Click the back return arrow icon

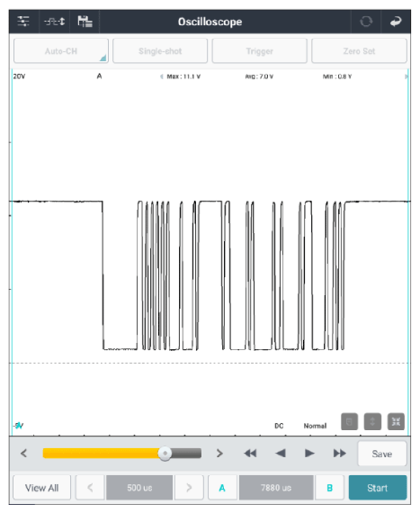pos(396,22)
